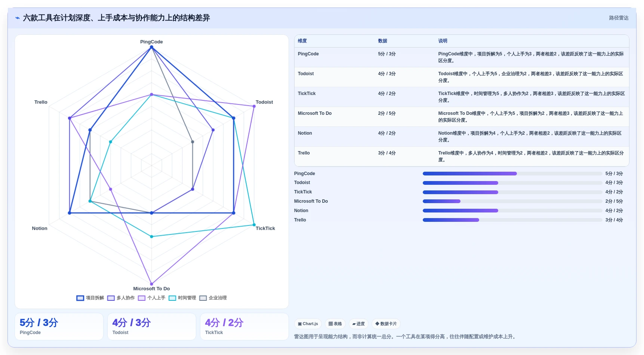Click the 说明 column header
This screenshot has height=355, width=644.
[443, 41]
